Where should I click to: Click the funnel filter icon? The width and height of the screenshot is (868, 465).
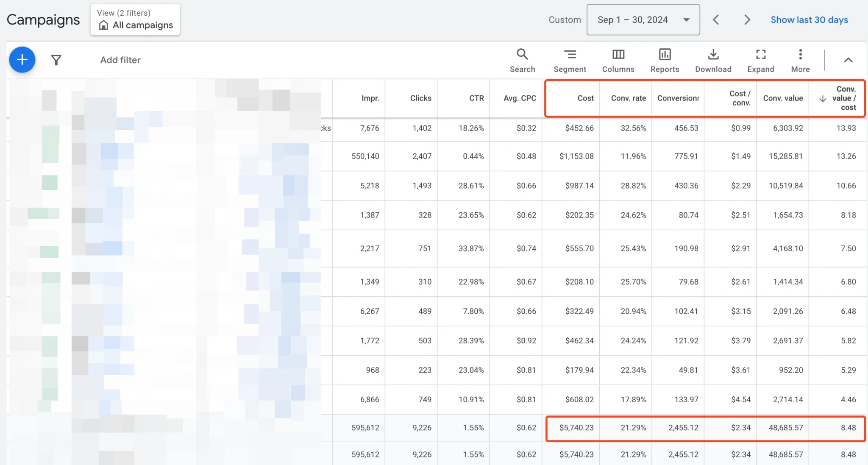point(56,60)
